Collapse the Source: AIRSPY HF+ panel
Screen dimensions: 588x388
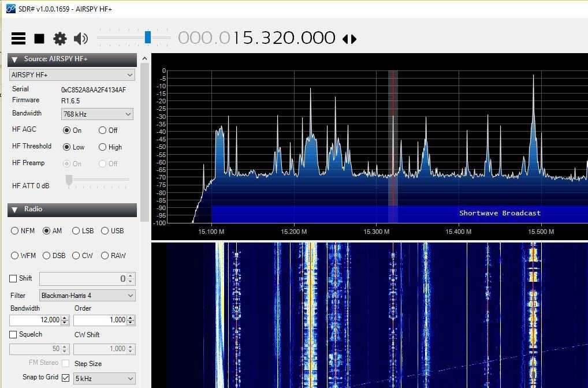(14, 59)
